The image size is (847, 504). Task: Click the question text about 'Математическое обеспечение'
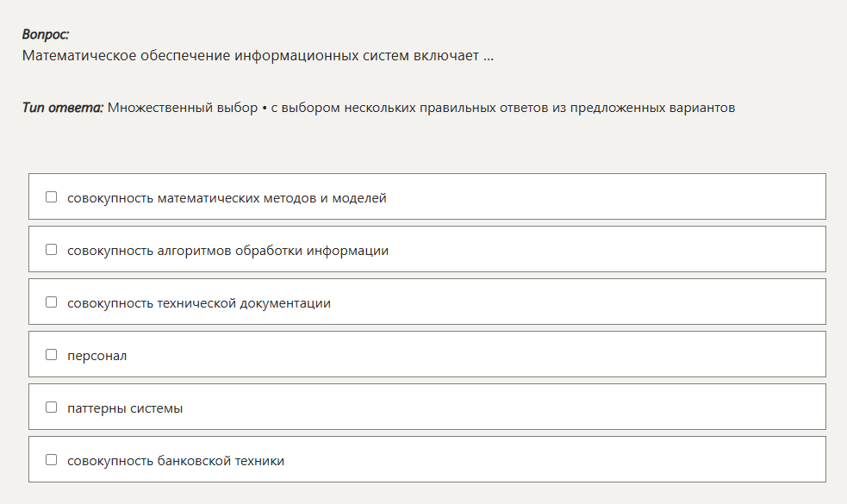click(x=258, y=56)
